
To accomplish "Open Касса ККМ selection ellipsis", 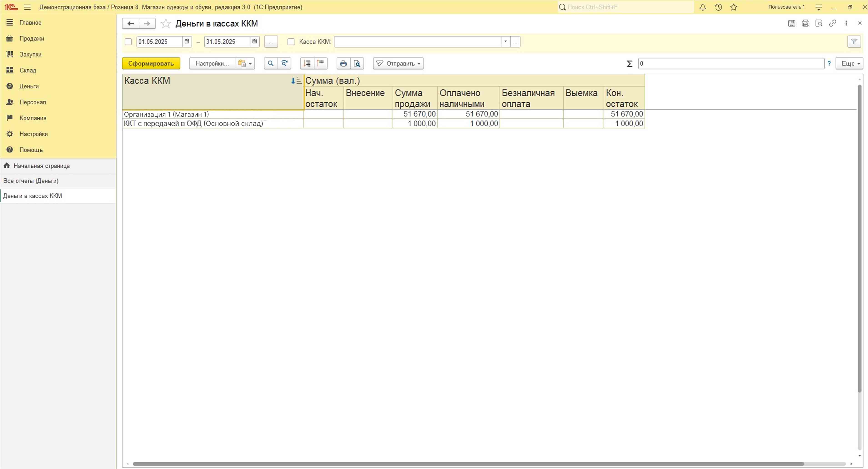I will 515,42.
